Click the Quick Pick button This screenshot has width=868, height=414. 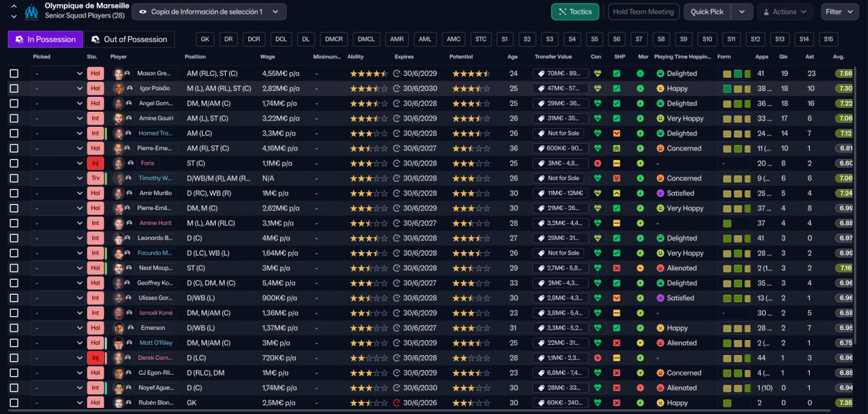pyautogui.click(x=707, y=12)
